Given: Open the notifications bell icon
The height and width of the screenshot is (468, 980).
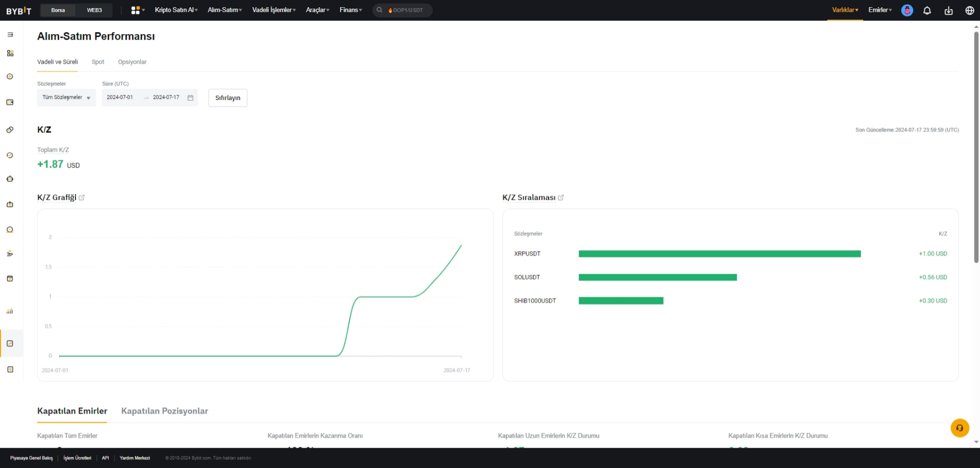Looking at the screenshot, I should [x=927, y=10].
